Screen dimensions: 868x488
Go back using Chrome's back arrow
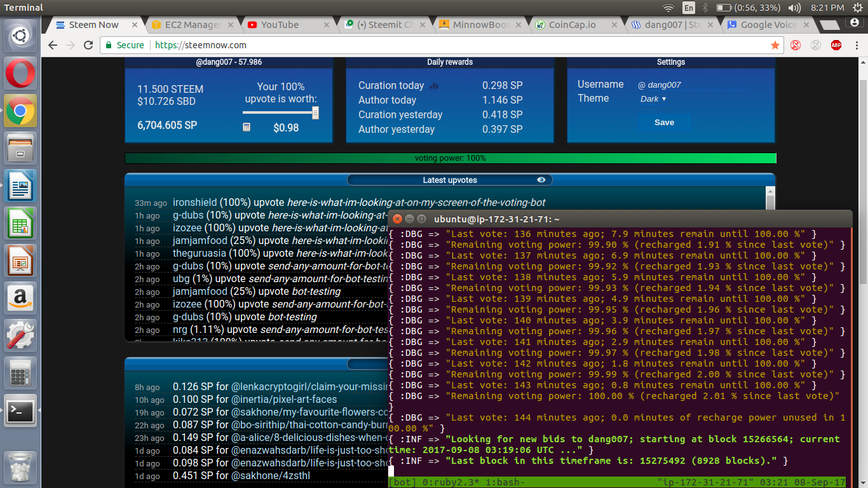point(53,45)
